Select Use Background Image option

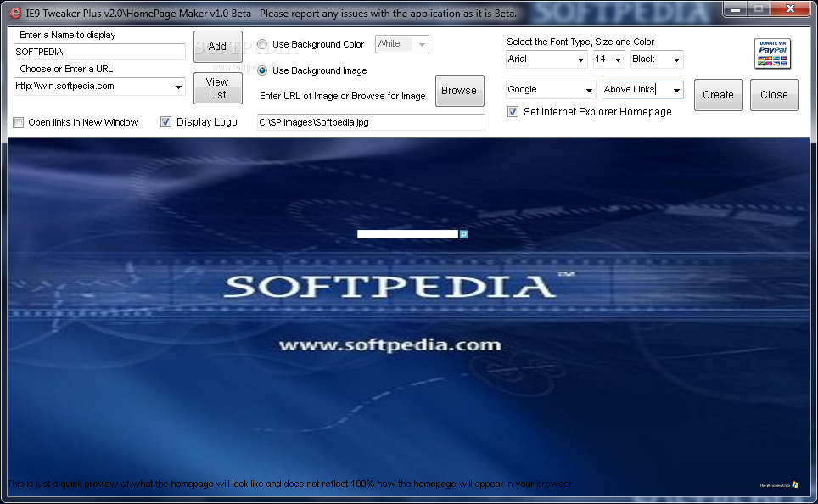click(262, 70)
